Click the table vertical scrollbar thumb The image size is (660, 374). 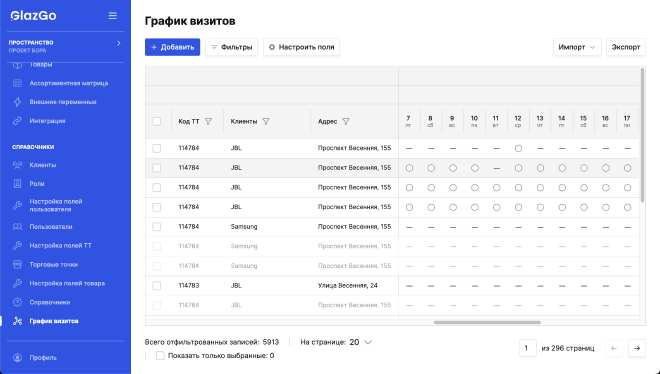642,135
